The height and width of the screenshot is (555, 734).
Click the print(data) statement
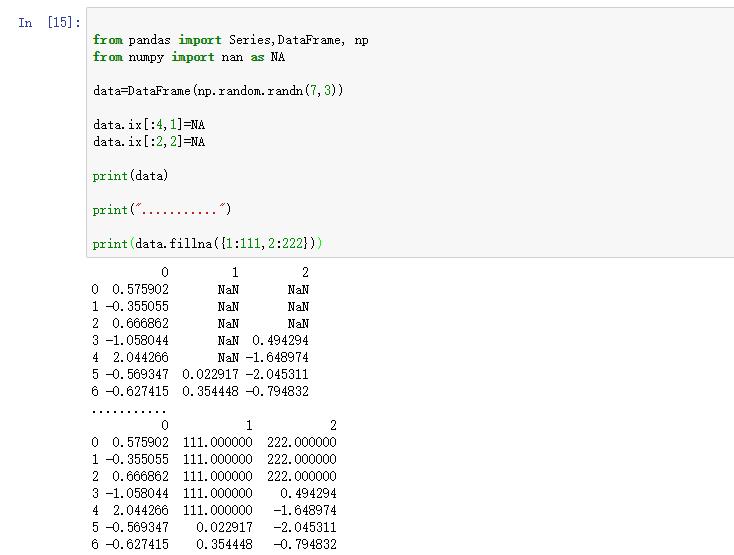coord(131,176)
